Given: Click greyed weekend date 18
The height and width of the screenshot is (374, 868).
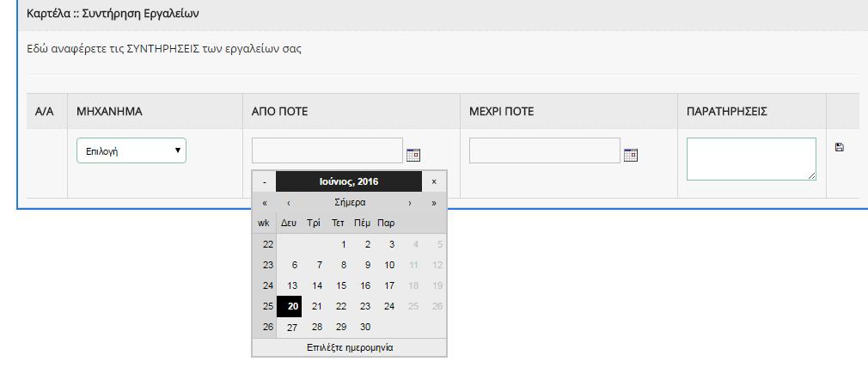Looking at the screenshot, I should pyautogui.click(x=413, y=286).
